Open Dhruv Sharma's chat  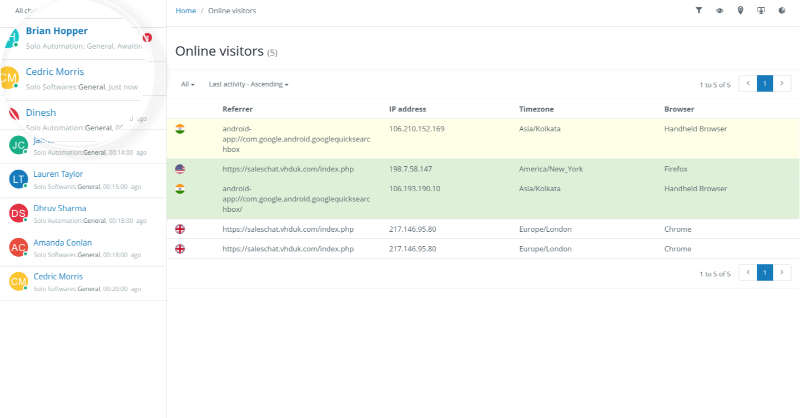pyautogui.click(x=60, y=208)
